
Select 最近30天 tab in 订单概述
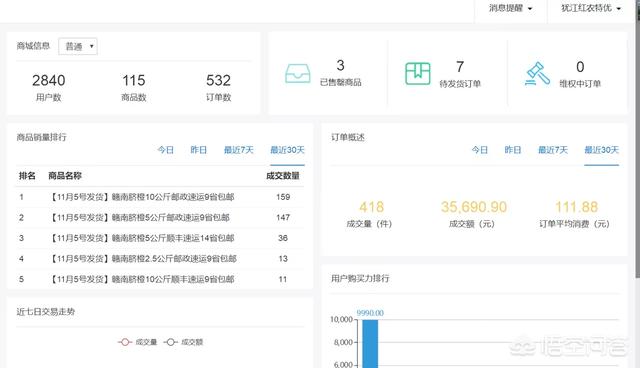click(x=602, y=150)
